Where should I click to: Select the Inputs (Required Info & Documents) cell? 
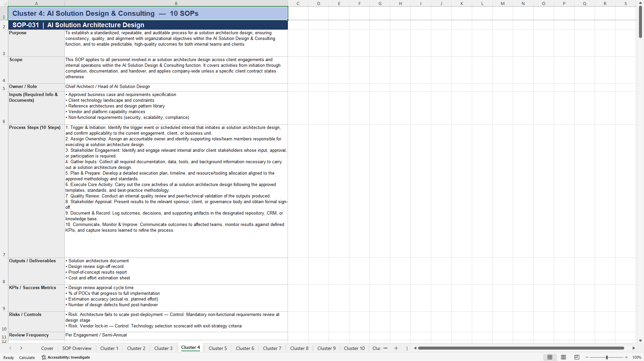(36, 108)
